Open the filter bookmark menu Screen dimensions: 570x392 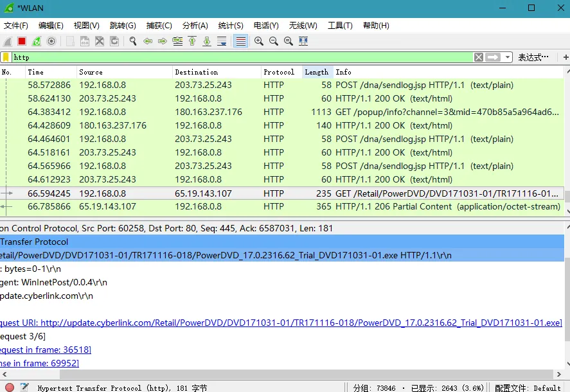pyautogui.click(x=6, y=57)
